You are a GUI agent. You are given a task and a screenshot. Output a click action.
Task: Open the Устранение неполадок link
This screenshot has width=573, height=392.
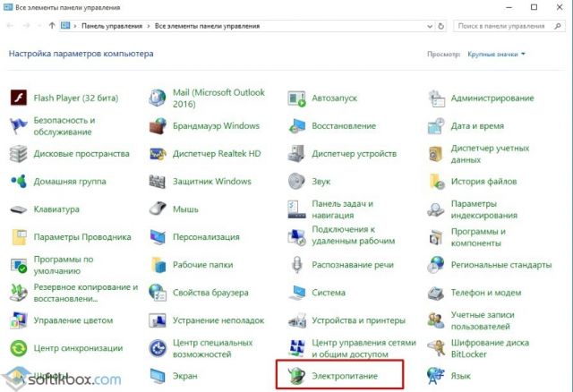218,320
